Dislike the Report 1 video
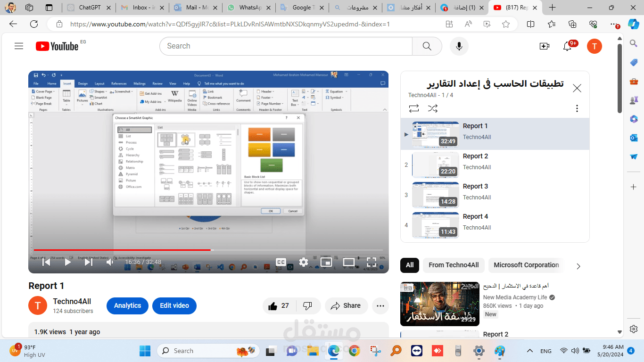The height and width of the screenshot is (362, 644). pyautogui.click(x=307, y=306)
